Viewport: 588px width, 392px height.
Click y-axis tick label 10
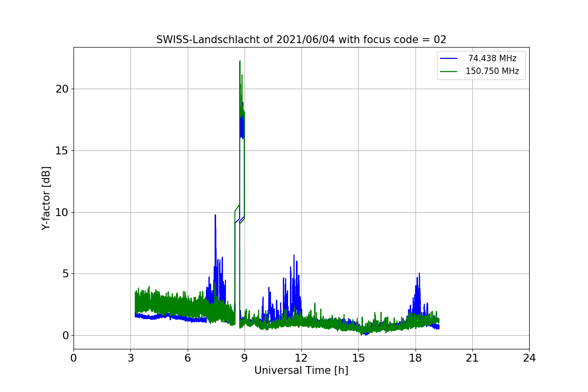point(63,212)
